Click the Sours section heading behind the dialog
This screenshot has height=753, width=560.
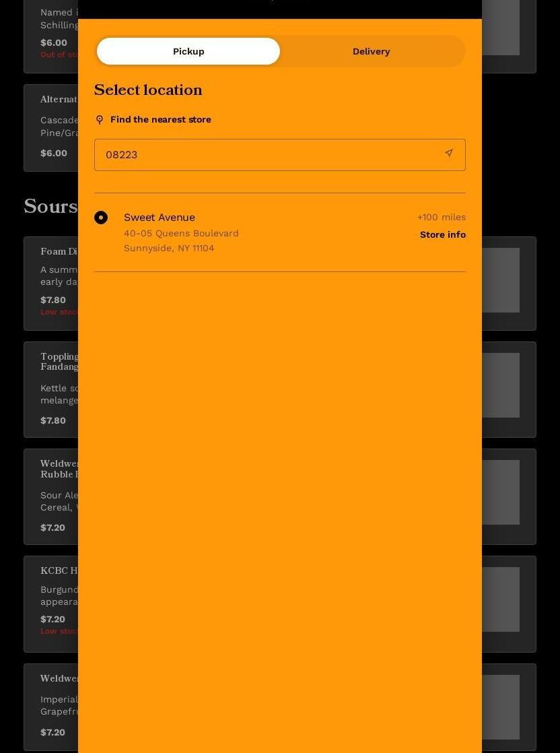[x=50, y=207]
